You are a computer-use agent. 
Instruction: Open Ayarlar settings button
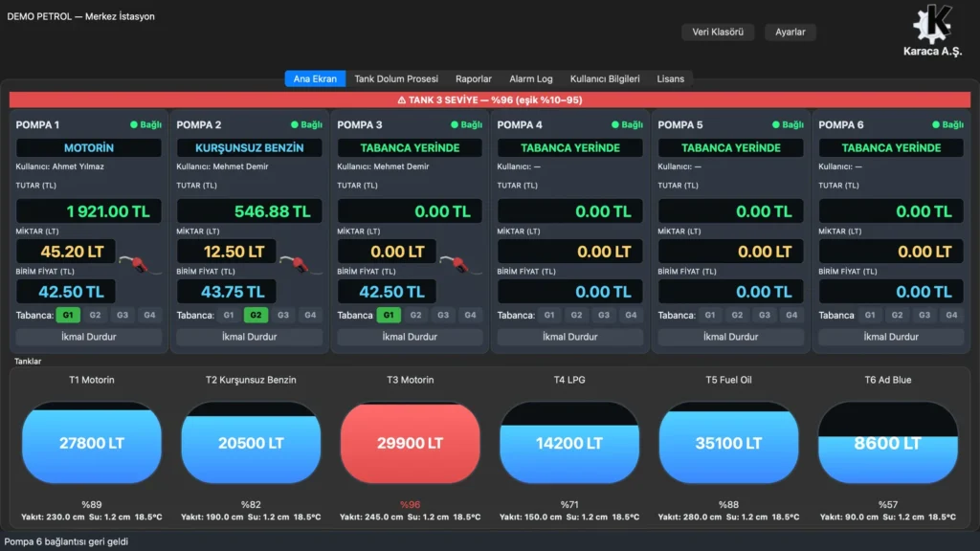point(790,32)
